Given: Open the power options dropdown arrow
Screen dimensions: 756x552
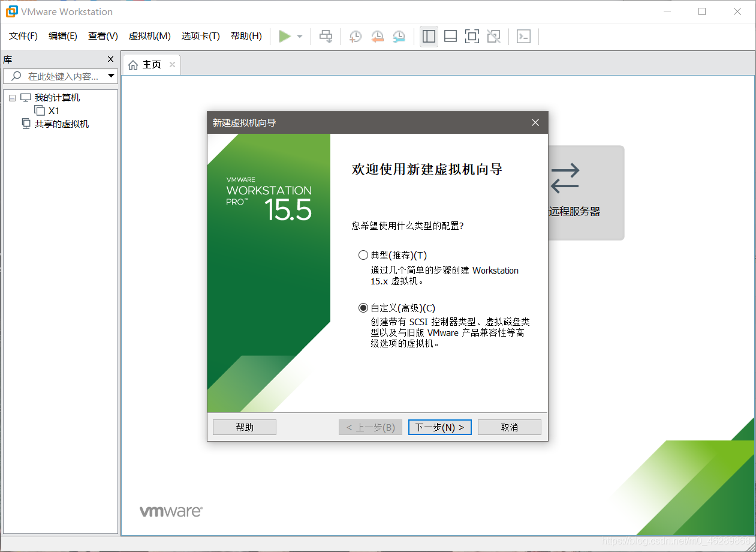Looking at the screenshot, I should (300, 37).
